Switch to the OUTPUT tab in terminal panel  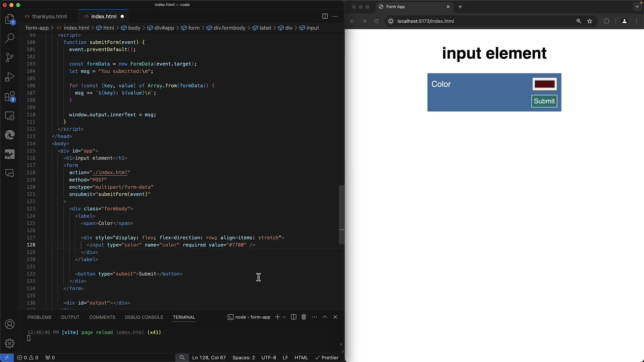point(70,317)
